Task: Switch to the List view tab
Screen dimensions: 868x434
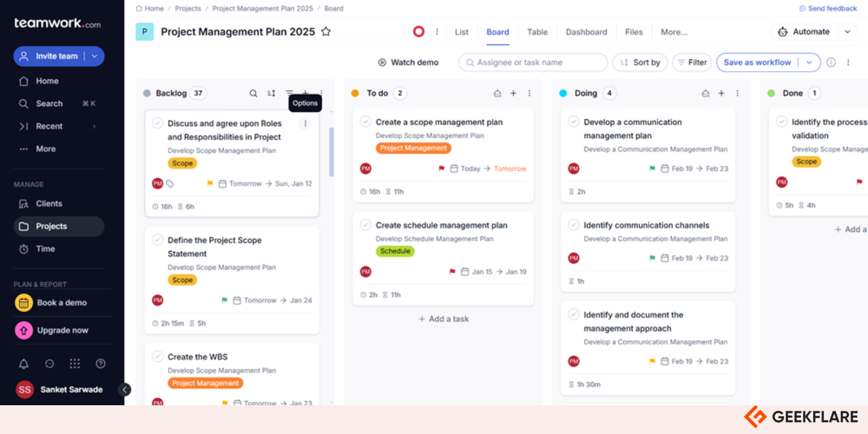Action: tap(461, 32)
